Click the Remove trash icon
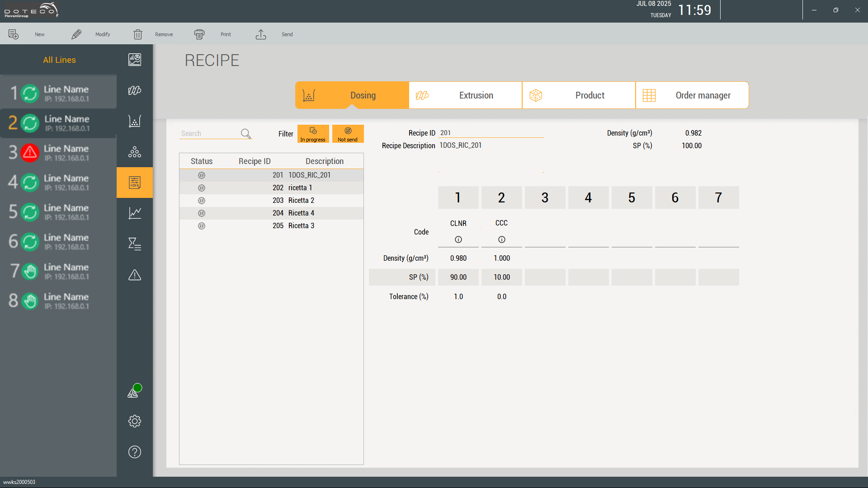The image size is (868, 488). (138, 34)
